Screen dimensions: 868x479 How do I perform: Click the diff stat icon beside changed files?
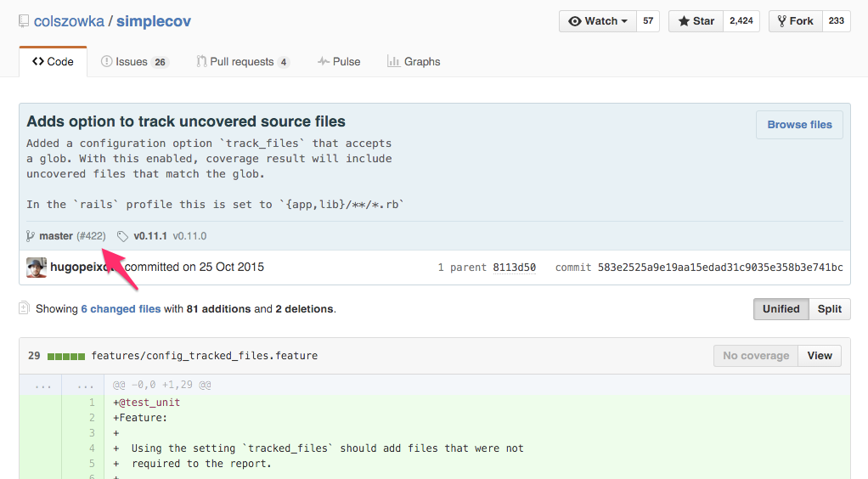25,309
